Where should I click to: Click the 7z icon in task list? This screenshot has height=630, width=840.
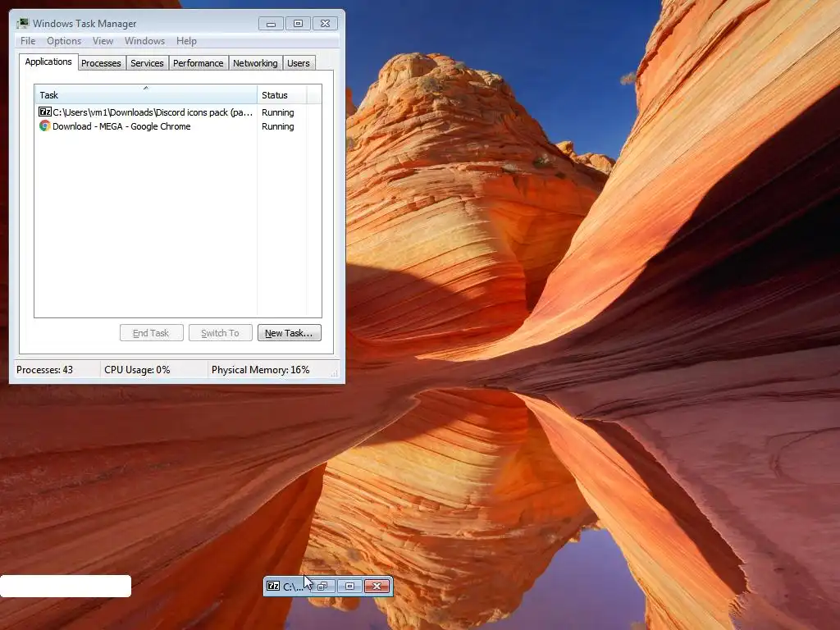(45, 112)
